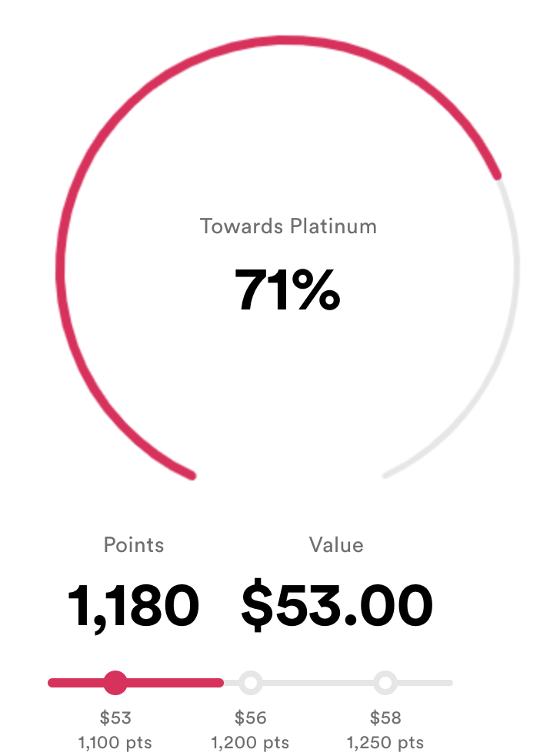Screen dimensions: 560x756
Task: Tap the Towards Platinum label
Action: tap(288, 226)
